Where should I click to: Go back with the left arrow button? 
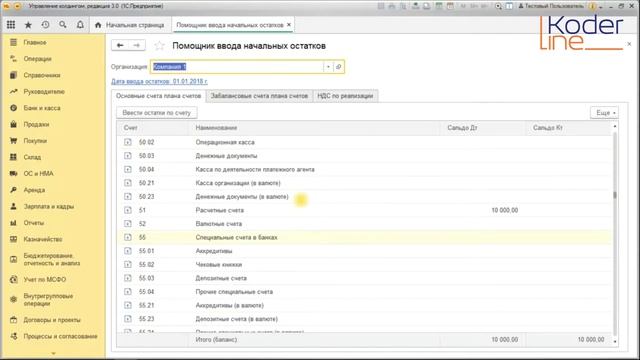120,45
